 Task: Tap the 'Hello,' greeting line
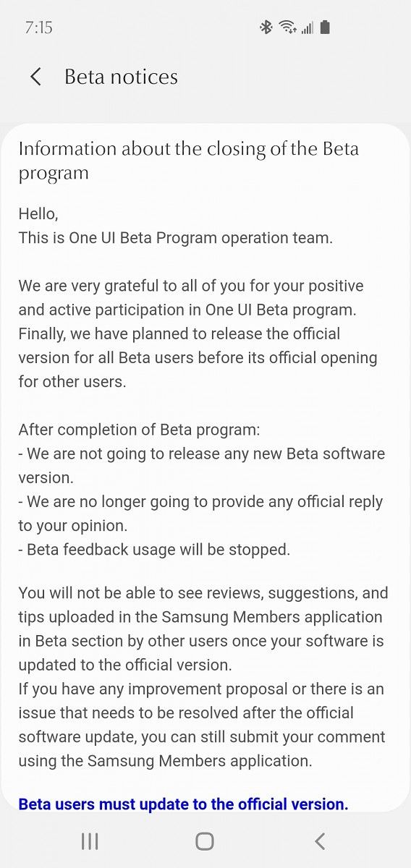[x=38, y=214]
